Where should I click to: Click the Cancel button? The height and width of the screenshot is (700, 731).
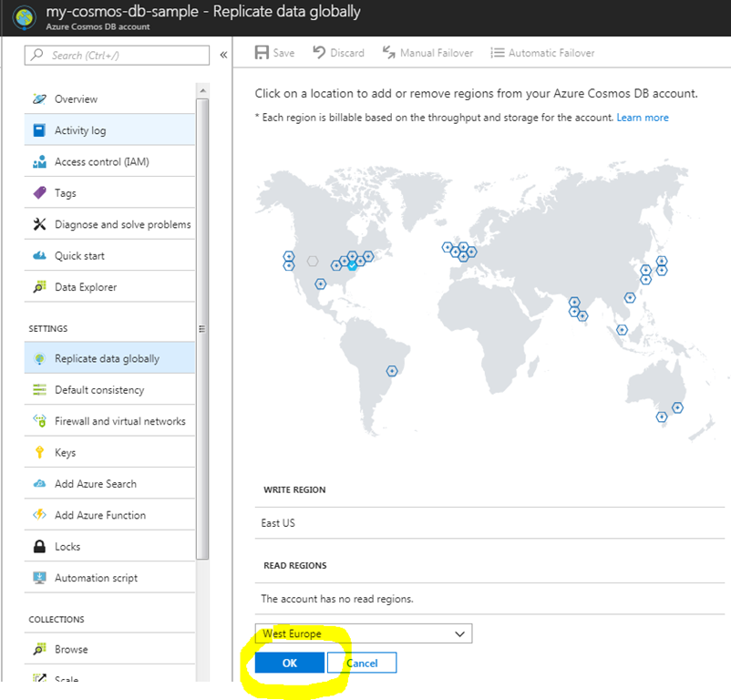[x=362, y=663]
